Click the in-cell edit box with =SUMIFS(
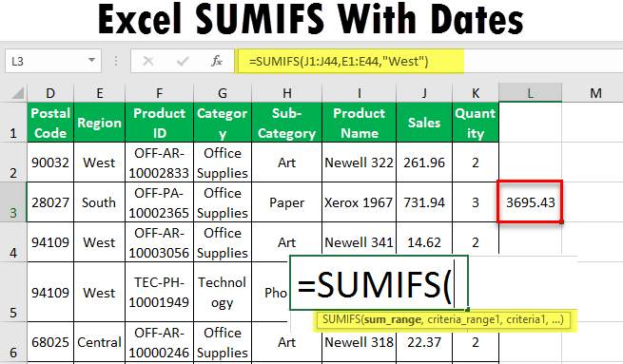Image resolution: width=623 pixels, height=364 pixels. coord(380,282)
